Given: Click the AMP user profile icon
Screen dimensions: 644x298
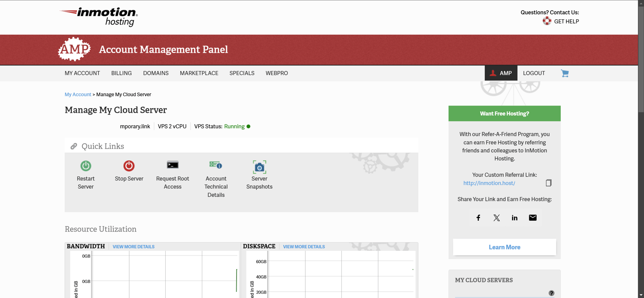Looking at the screenshot, I should [x=493, y=73].
